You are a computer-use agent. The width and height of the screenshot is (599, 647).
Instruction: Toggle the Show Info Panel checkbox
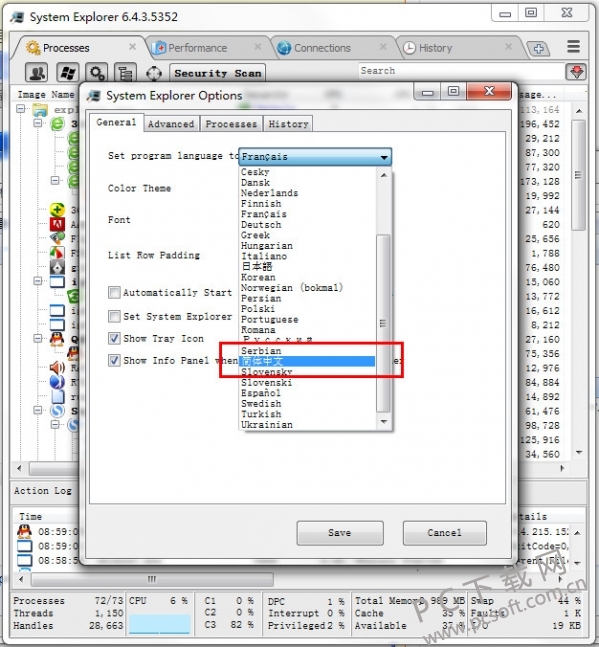[114, 360]
